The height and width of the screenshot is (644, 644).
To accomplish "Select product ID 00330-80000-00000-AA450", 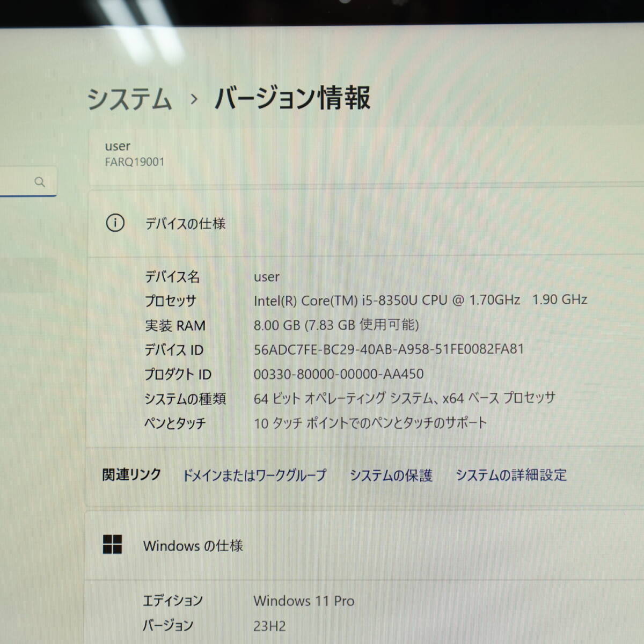I will tap(339, 374).
